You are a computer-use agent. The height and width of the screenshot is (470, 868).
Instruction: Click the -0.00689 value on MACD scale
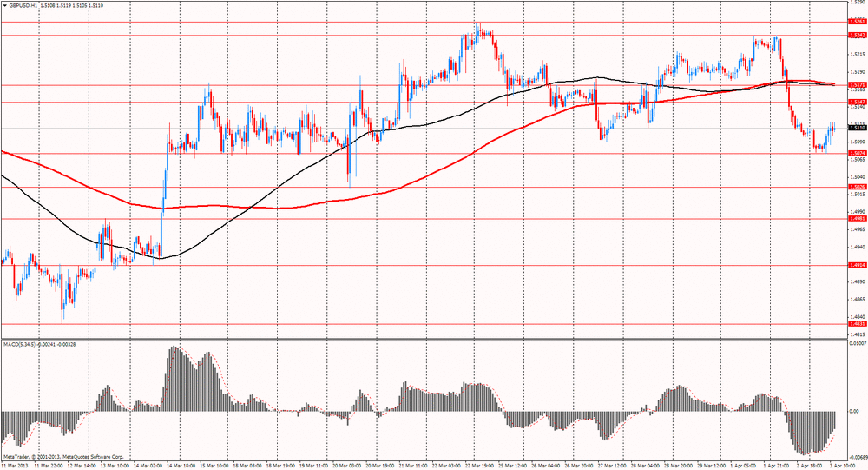point(857,457)
